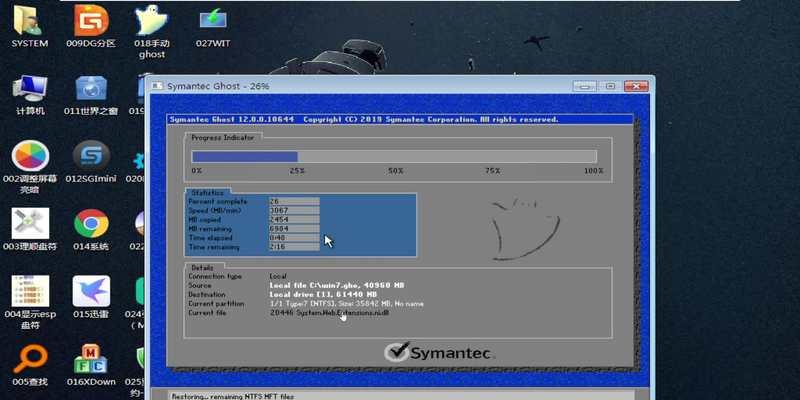Close the Symantec Ghost window
800x400 pixels.
coord(636,87)
